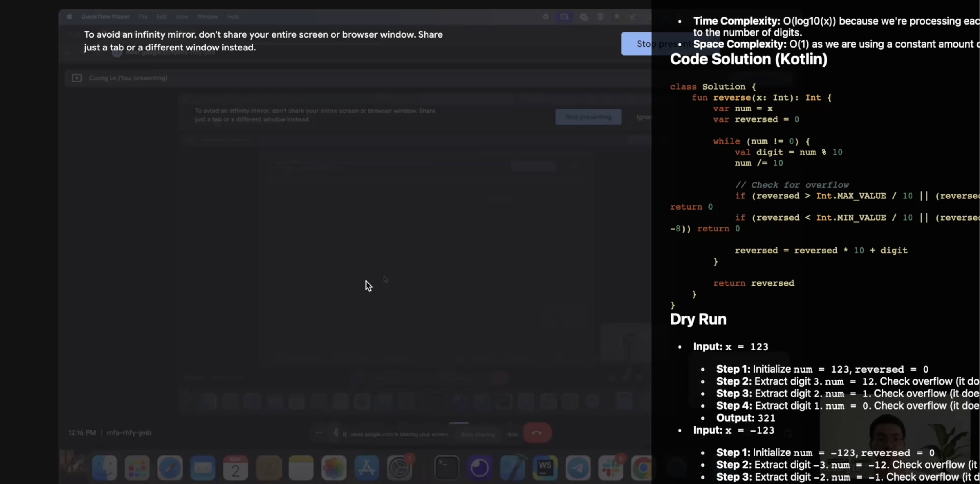
Task: Click the screen mirroring menu bar icon
Action: (x=564, y=17)
